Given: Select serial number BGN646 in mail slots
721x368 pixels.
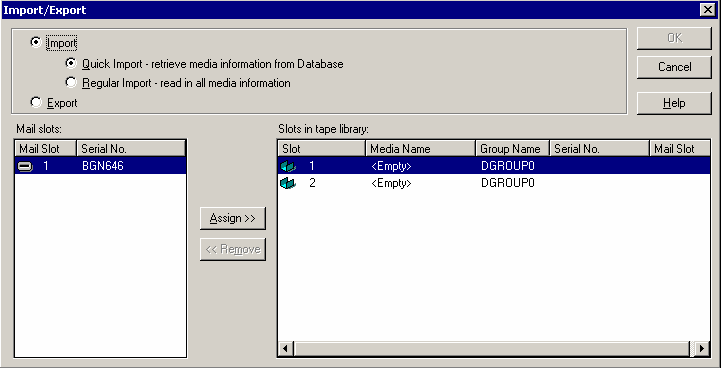Looking at the screenshot, I should tap(103, 166).
